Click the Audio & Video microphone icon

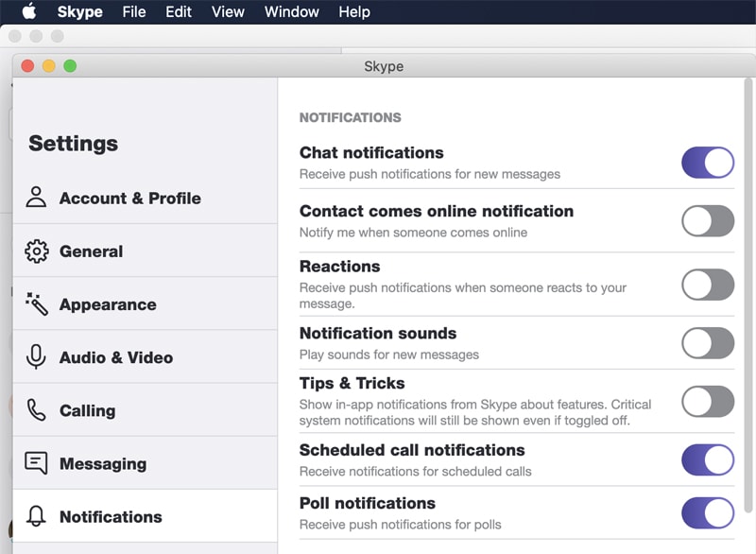(36, 357)
